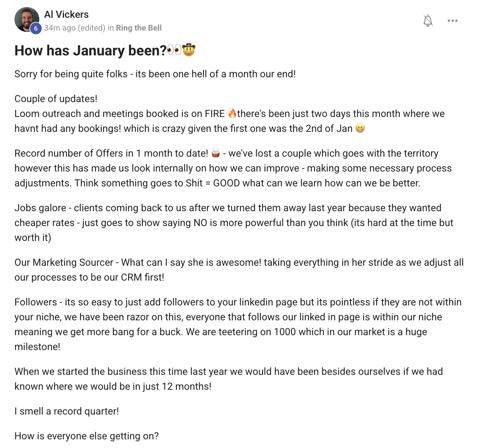The width and height of the screenshot is (482, 448).
Task: Click the fire emoji after FIRE
Action: (232, 114)
